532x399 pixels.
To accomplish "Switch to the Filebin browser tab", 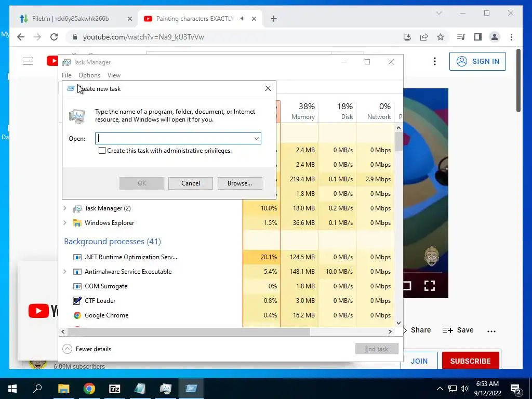I will (70, 19).
